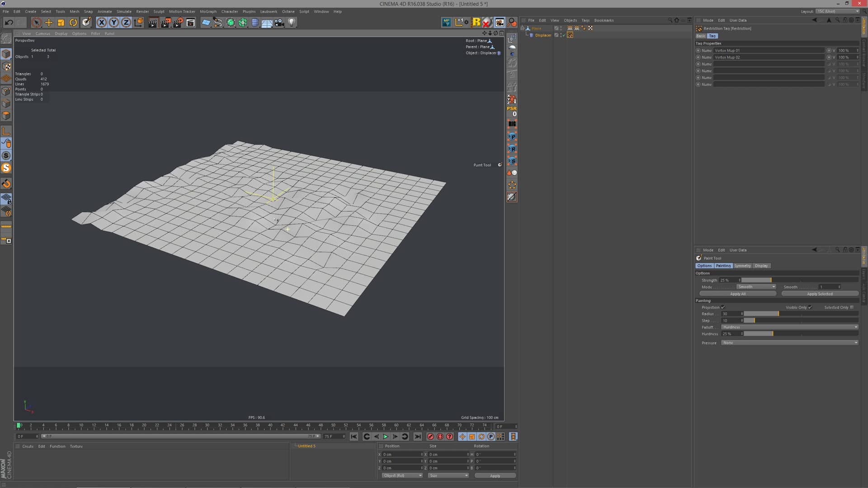Open the Falloff dropdown set to Hardness
868x488 pixels.
[x=790, y=327]
